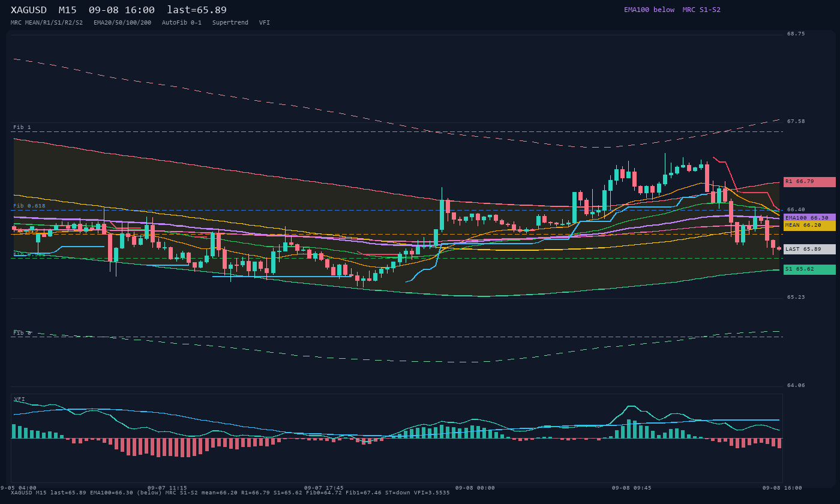Image resolution: width=840 pixels, height=504 pixels.
Task: Click the 65.23 price axis label
Action: tap(796, 297)
